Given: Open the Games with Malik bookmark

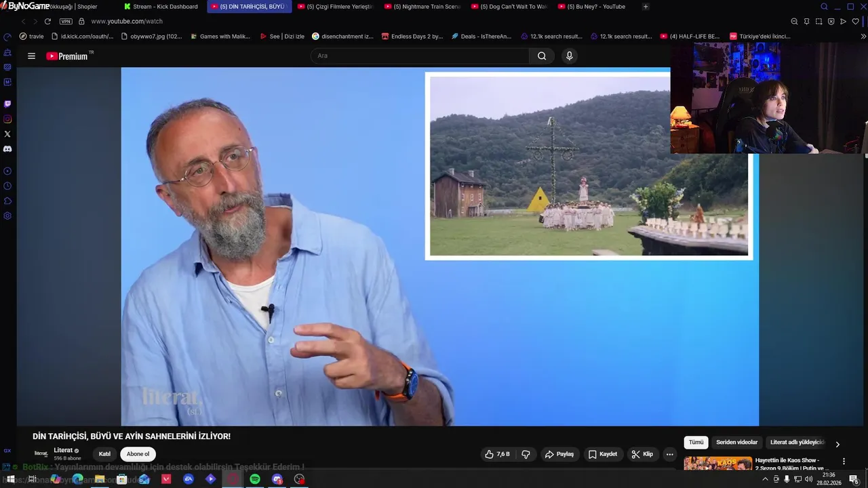Looking at the screenshot, I should pos(220,37).
